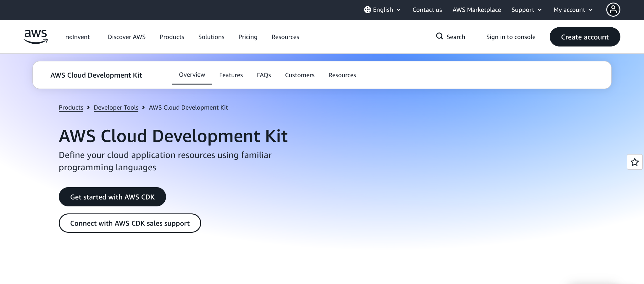The image size is (644, 284).
Task: Switch to the Resources tab in product bar
Action: coord(342,75)
